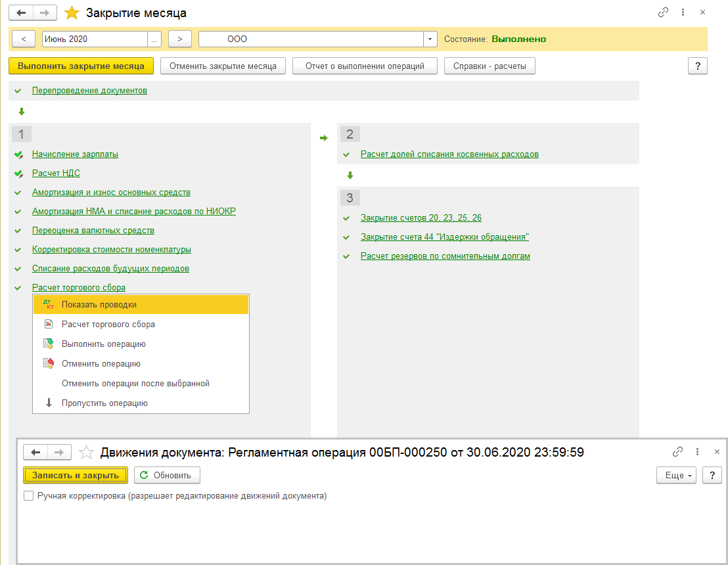Click the favorites star next to Закрытие месяца
The height and width of the screenshot is (565, 728).
click(73, 13)
